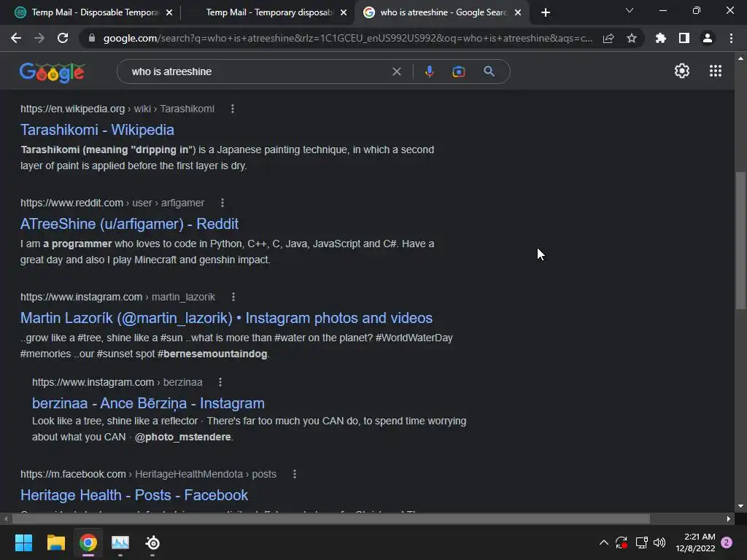This screenshot has height=560, width=747.
Task: Open Google quick settings gear
Action: pyautogui.click(x=682, y=71)
